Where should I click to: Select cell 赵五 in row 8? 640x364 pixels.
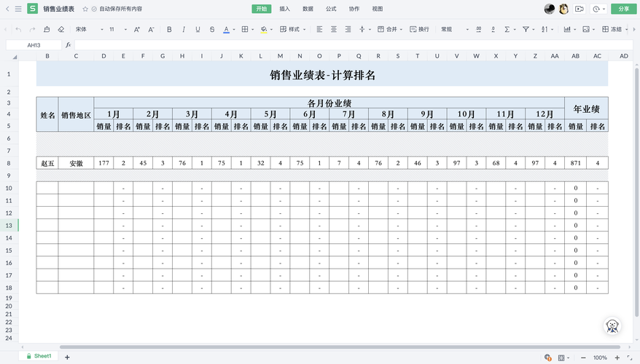[47, 163]
